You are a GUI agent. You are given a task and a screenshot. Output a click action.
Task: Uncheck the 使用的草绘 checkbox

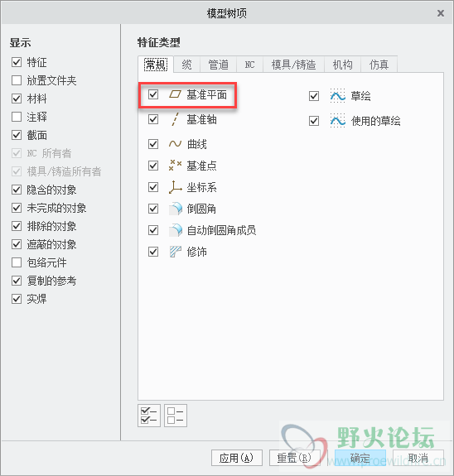314,121
